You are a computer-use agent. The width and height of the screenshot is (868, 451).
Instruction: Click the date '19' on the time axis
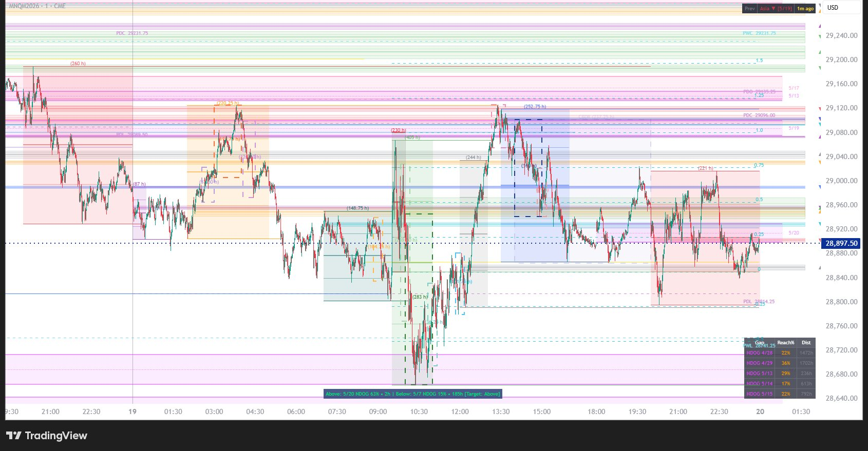133,411
